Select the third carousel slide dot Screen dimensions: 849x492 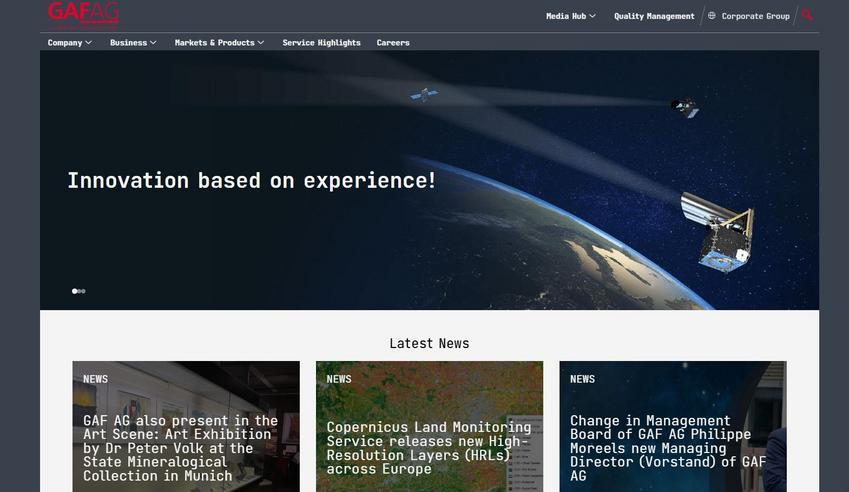click(x=83, y=291)
